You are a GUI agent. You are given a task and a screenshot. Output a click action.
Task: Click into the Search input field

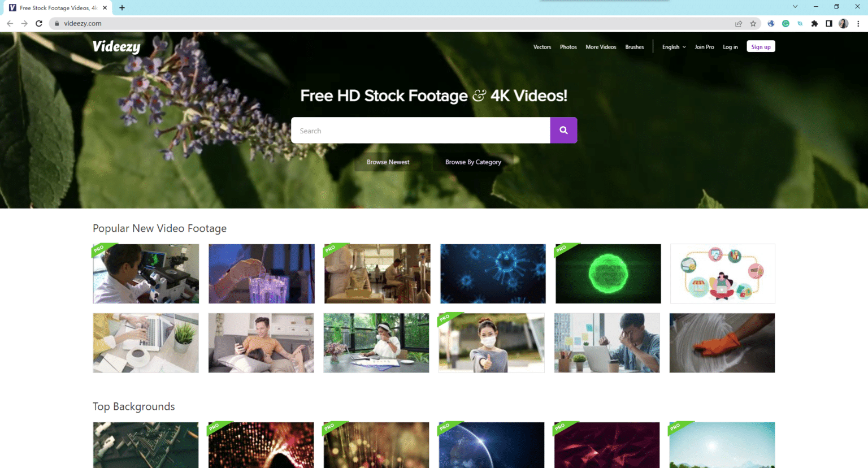pos(420,130)
